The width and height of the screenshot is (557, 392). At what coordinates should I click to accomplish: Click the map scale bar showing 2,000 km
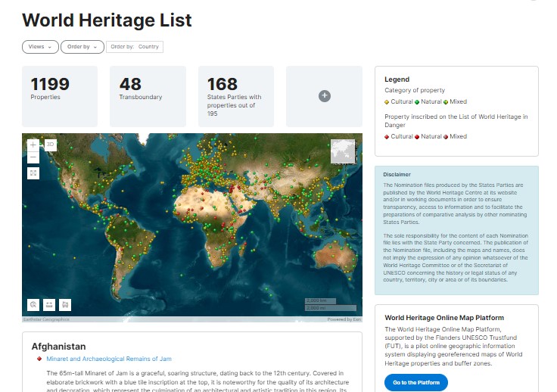(x=320, y=301)
